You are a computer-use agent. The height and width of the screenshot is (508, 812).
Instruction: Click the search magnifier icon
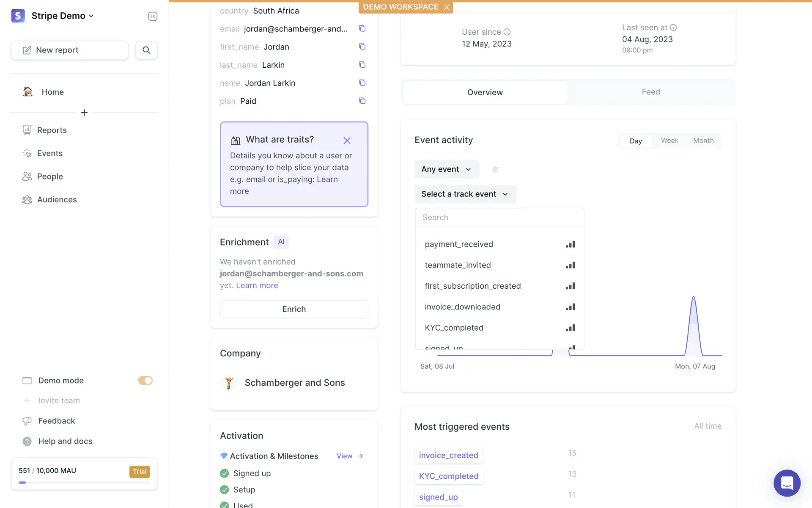pos(146,50)
